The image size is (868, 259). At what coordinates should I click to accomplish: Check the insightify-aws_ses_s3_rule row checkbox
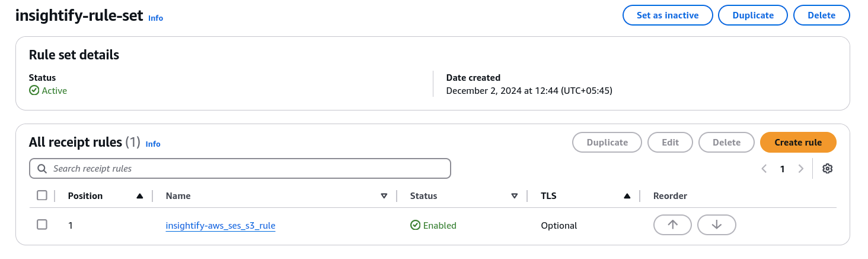tap(42, 225)
